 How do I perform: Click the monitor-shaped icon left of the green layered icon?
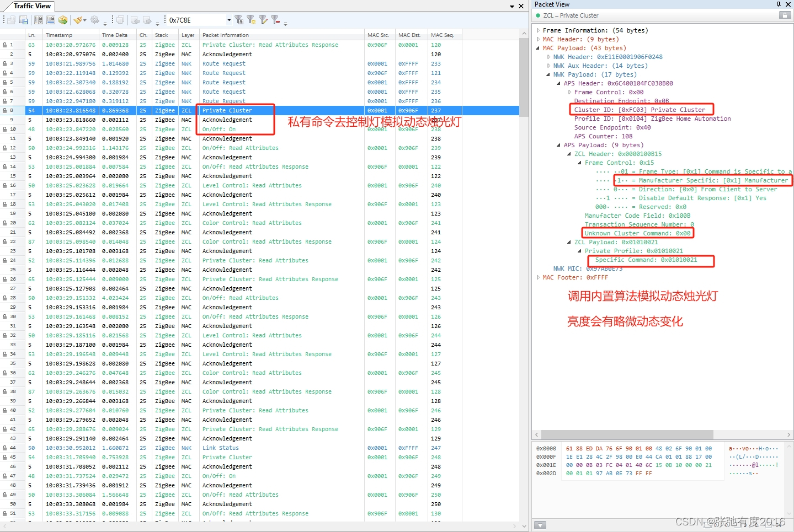[x=51, y=20]
